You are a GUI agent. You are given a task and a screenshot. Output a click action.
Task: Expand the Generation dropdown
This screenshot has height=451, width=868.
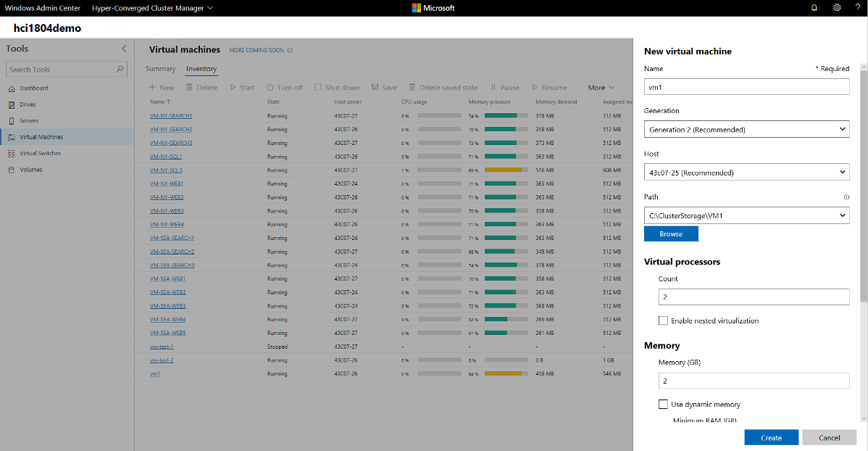746,130
